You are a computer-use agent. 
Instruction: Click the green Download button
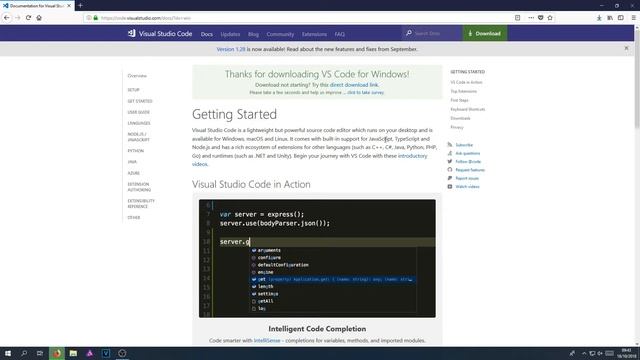pyautogui.click(x=484, y=33)
